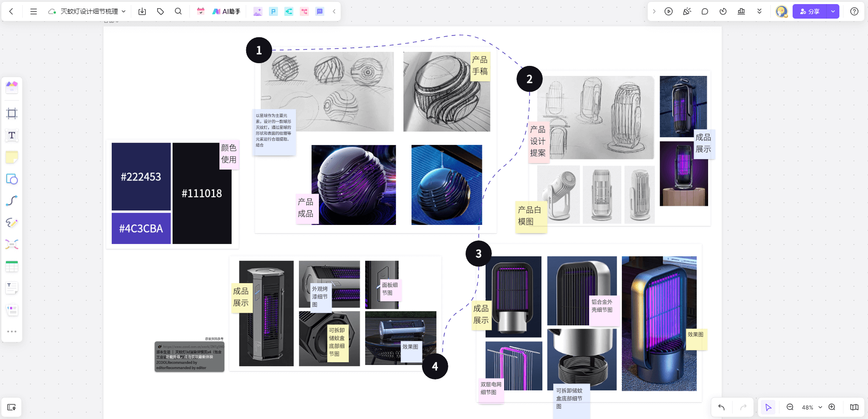Open the share button dropdown arrow
The width and height of the screenshot is (868, 419).
click(833, 11)
